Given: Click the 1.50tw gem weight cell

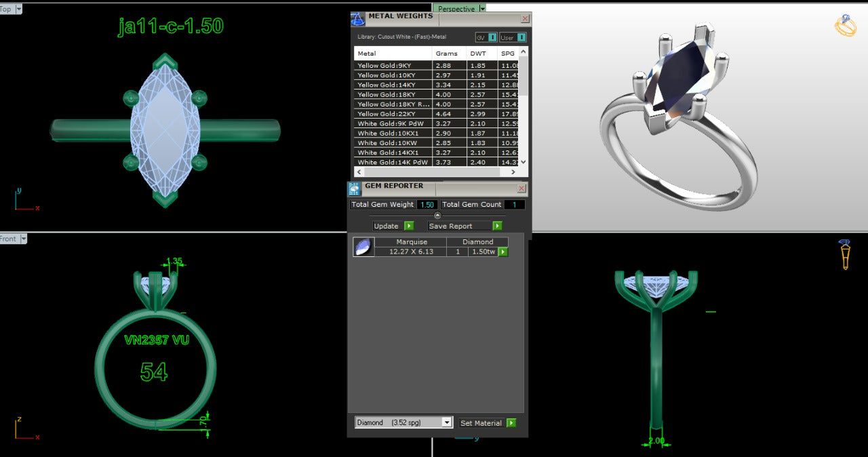Looking at the screenshot, I should coord(483,252).
